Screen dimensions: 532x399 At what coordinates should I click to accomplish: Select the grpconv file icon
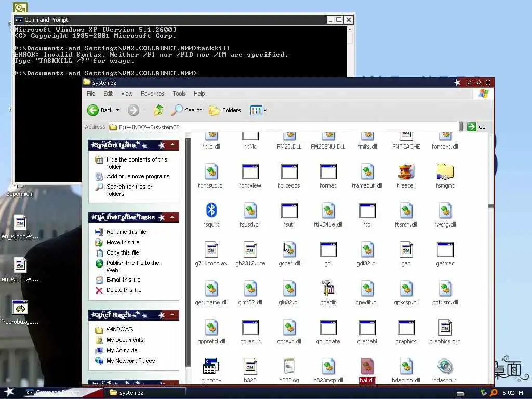(x=211, y=366)
